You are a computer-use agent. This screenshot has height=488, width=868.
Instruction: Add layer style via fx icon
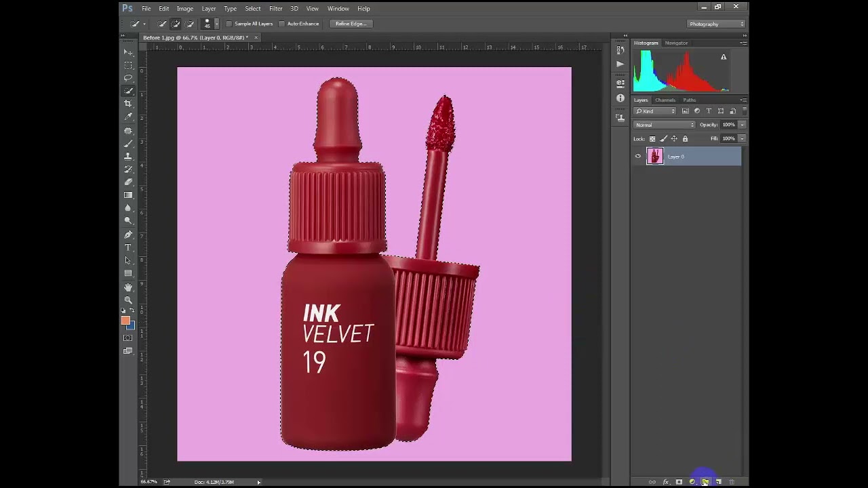pyautogui.click(x=665, y=482)
